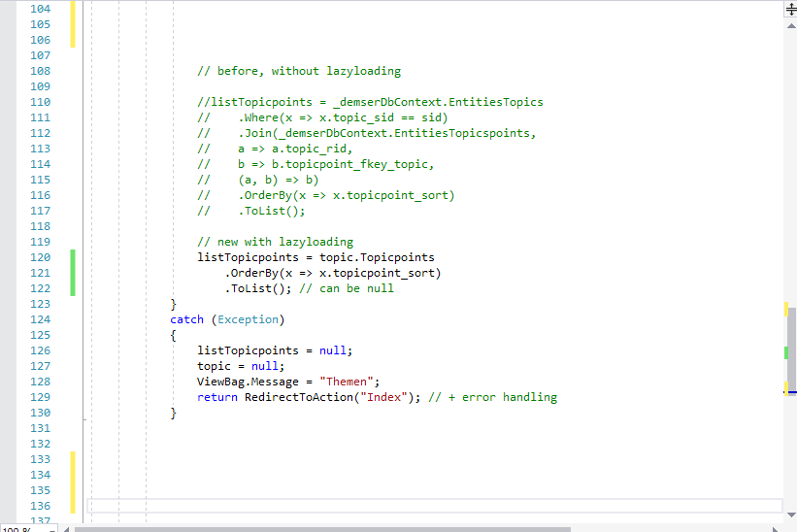Click the '// new with lazyloading' comment
797x532 pixels.
(x=276, y=242)
